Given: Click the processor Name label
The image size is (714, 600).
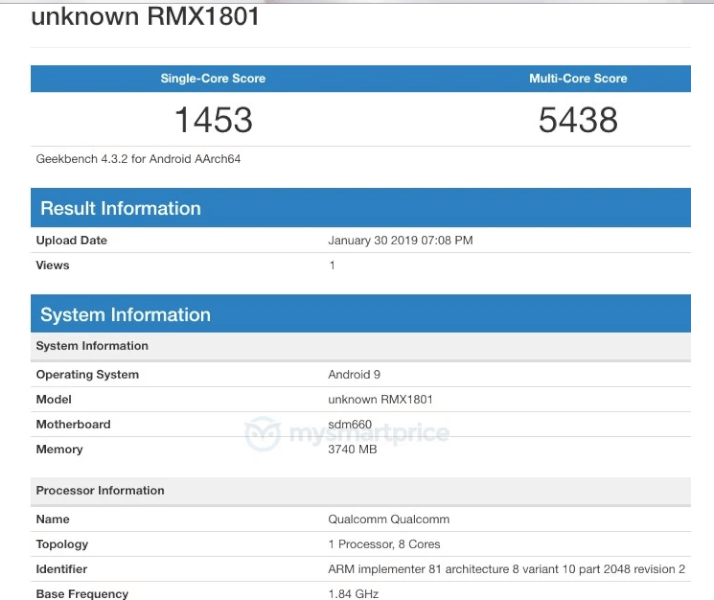Looking at the screenshot, I should point(53,519).
